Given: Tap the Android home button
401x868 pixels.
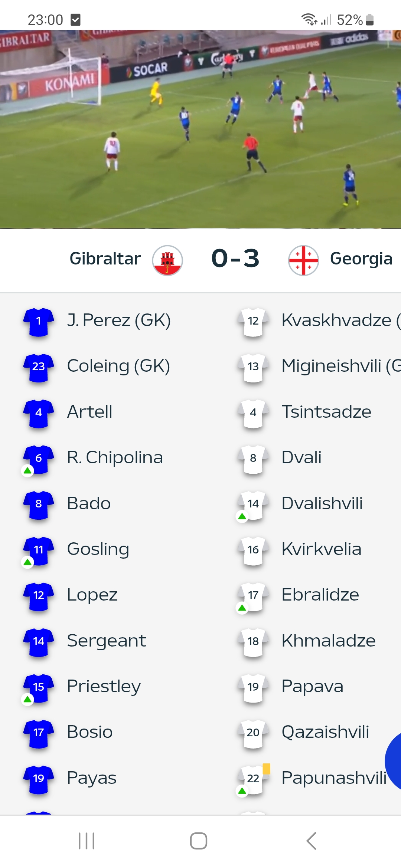Looking at the screenshot, I should [199, 841].
